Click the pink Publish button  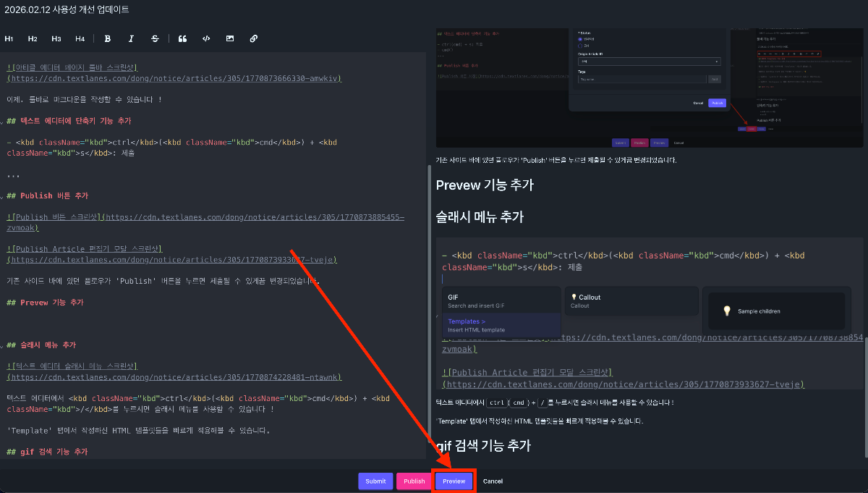point(414,481)
